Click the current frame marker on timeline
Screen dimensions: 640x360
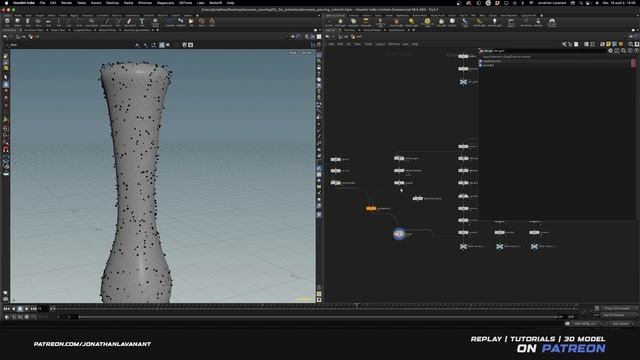(x=356, y=305)
